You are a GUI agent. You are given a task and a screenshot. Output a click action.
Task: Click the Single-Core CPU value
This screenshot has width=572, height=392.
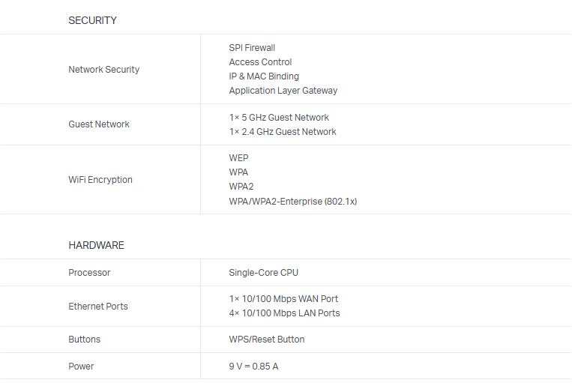tap(263, 273)
